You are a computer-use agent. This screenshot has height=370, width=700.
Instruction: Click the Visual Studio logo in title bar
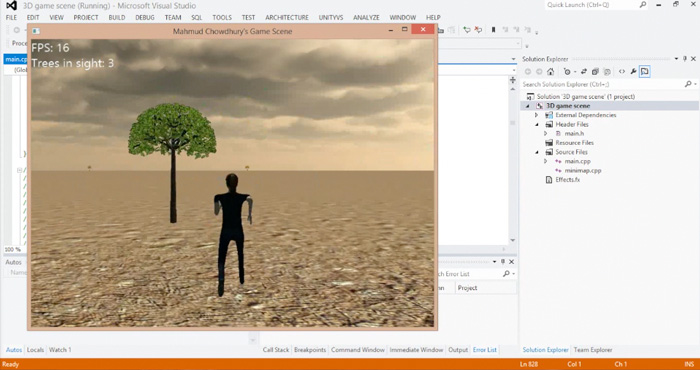(12, 5)
